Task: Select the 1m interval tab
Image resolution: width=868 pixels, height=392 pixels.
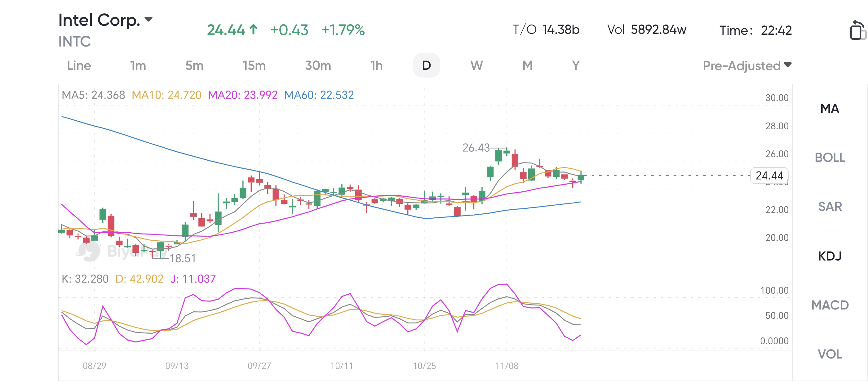Action: pyautogui.click(x=138, y=65)
